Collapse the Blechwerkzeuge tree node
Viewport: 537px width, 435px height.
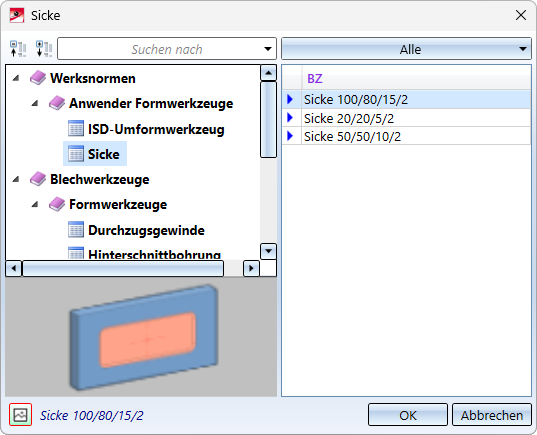(16, 179)
